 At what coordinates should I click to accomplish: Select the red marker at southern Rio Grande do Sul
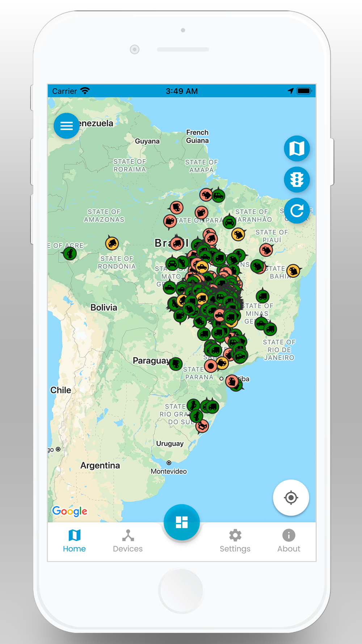click(202, 426)
